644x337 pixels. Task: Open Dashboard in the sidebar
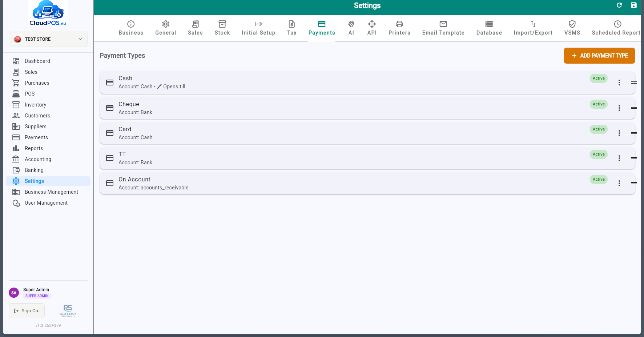point(48,61)
